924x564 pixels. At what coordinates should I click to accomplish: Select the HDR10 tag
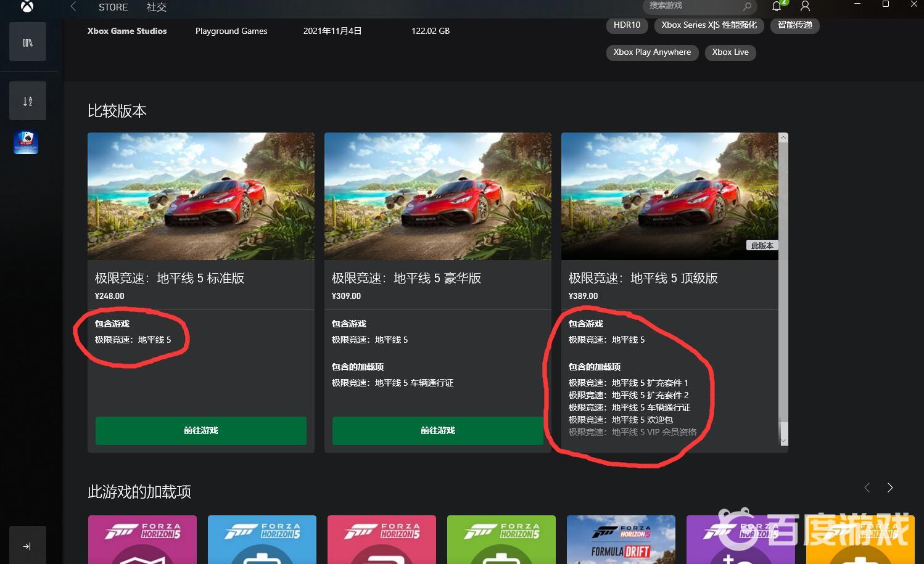tap(627, 25)
